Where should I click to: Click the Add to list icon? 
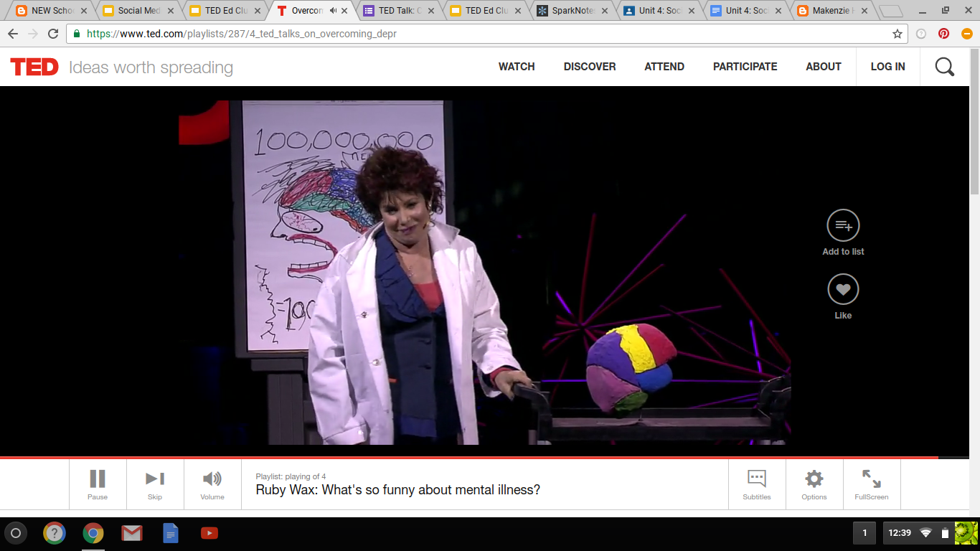[843, 225]
